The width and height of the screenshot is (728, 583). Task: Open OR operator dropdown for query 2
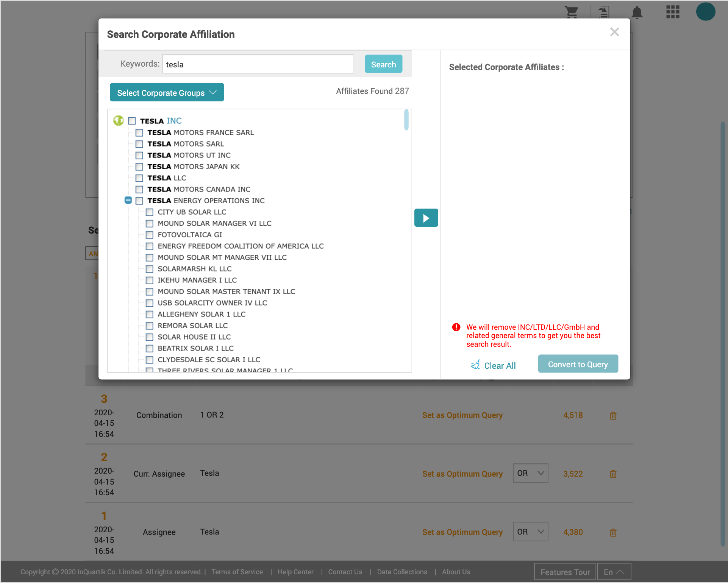tap(530, 473)
